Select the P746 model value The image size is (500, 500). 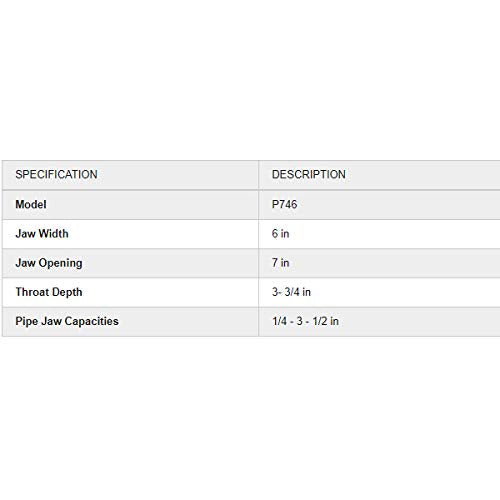(284, 204)
